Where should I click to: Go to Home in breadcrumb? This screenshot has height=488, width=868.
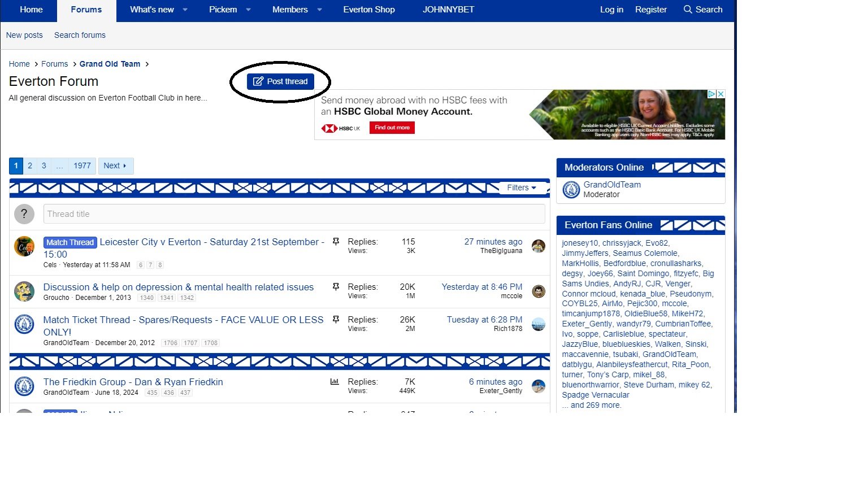tap(19, 64)
